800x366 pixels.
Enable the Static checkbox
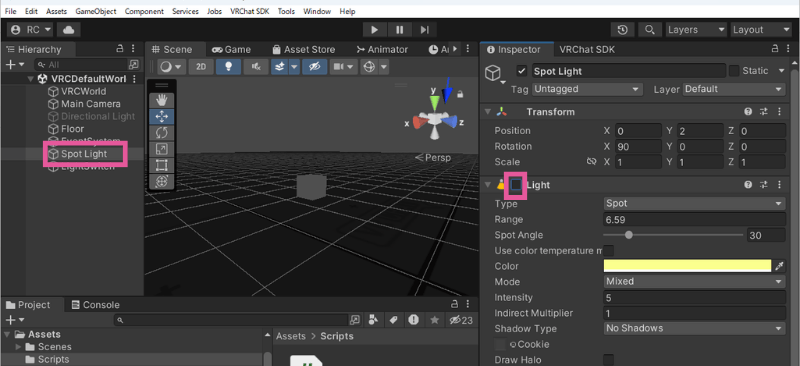pos(734,71)
